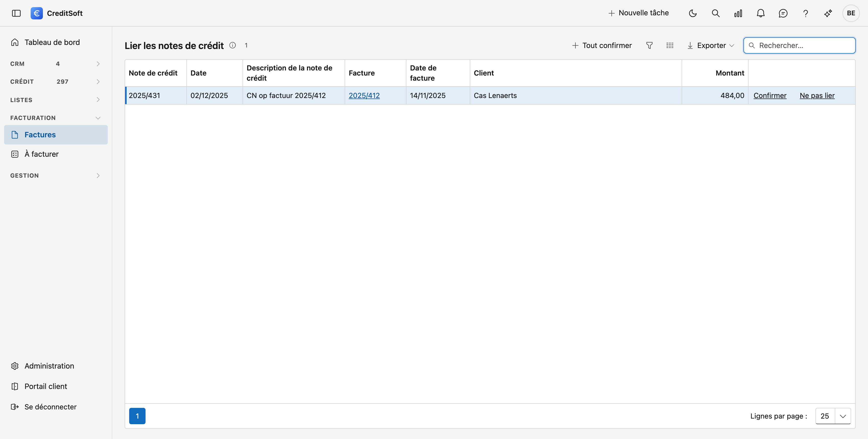
Task: Go to page 1 in pagination
Action: pyautogui.click(x=137, y=416)
